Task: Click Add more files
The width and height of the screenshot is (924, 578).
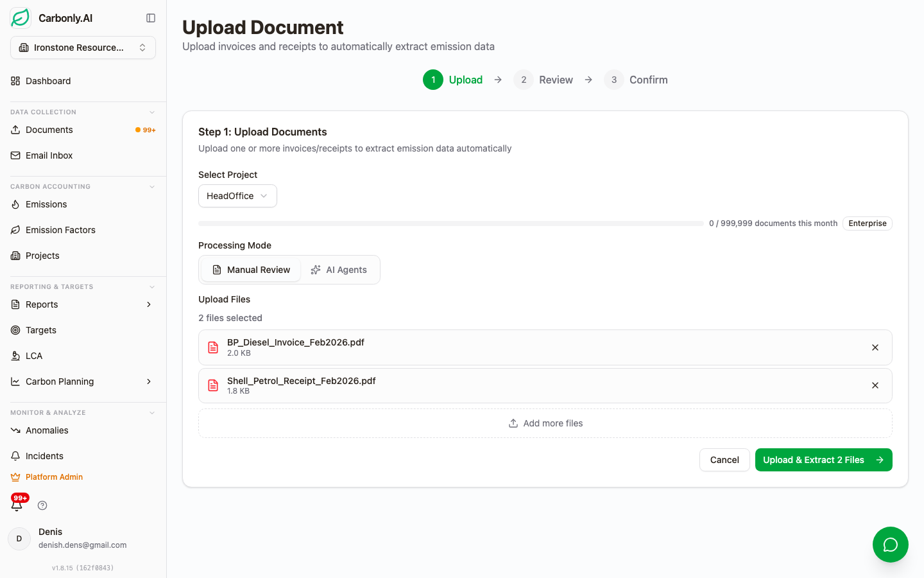Action: (x=545, y=423)
